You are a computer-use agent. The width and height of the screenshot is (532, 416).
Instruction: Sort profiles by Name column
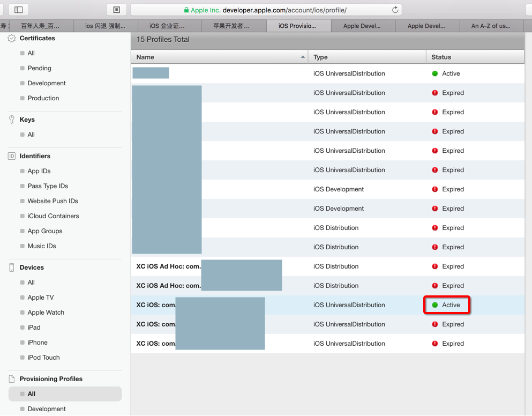coord(220,57)
